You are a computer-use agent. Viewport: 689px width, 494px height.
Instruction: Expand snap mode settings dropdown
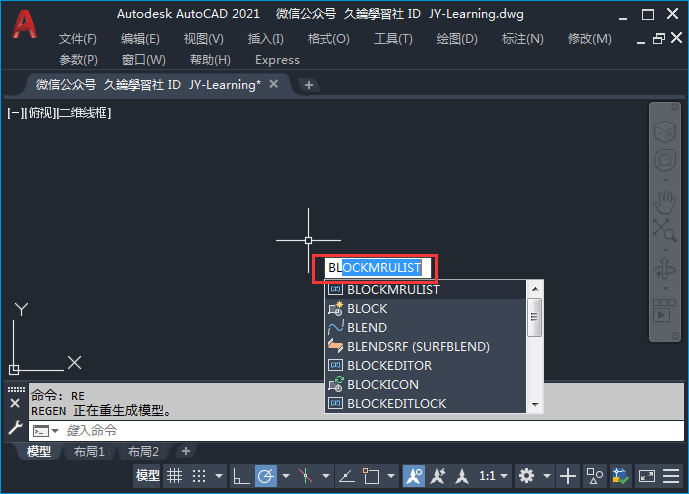point(219,476)
